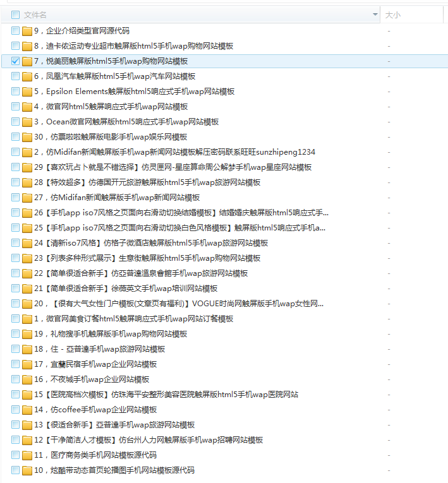Viewport: 448px width, 483px height.
Task: Sort by the 文件名 column header text
Action: coord(35,15)
